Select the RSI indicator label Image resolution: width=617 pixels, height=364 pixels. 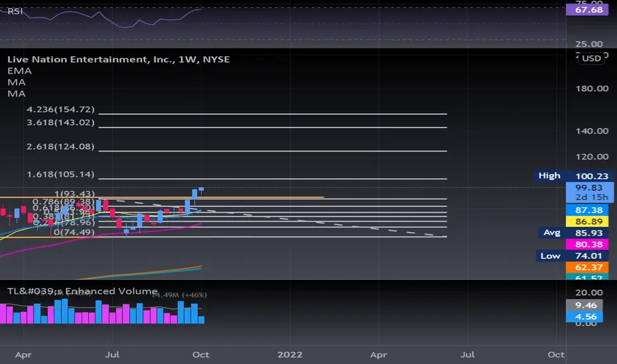click(15, 11)
